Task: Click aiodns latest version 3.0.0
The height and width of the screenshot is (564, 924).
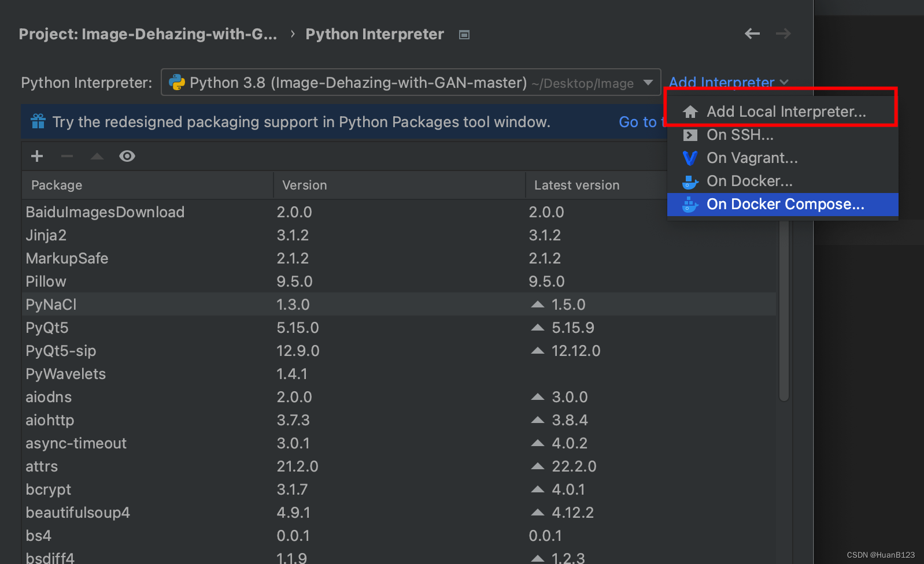Action: point(570,397)
